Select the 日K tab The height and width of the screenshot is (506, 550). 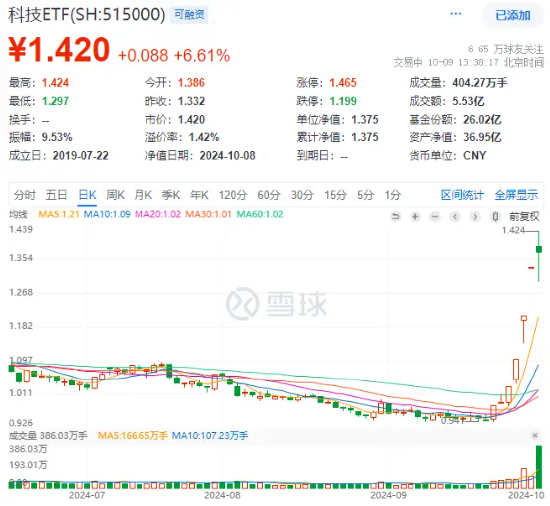point(87,195)
